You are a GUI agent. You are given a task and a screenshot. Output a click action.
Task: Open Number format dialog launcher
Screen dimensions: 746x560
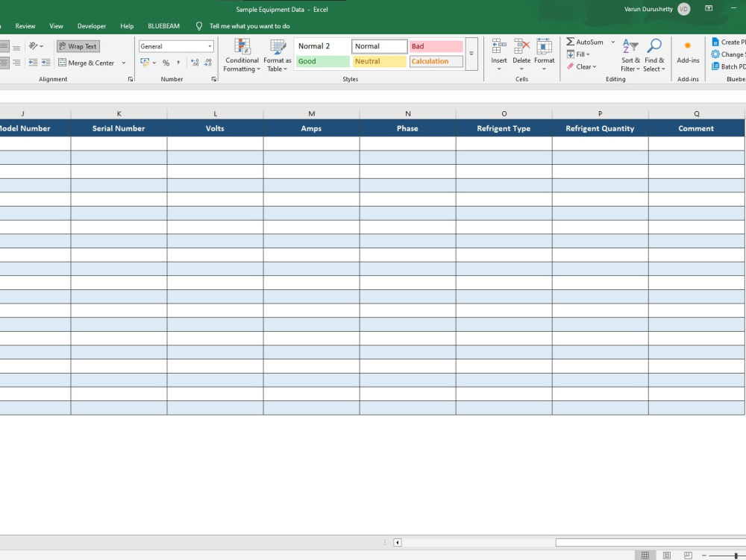[213, 79]
